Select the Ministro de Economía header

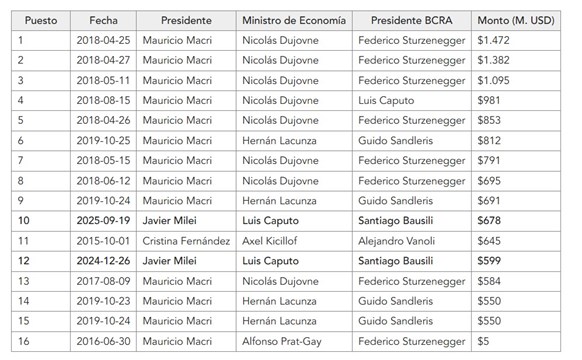click(x=294, y=20)
